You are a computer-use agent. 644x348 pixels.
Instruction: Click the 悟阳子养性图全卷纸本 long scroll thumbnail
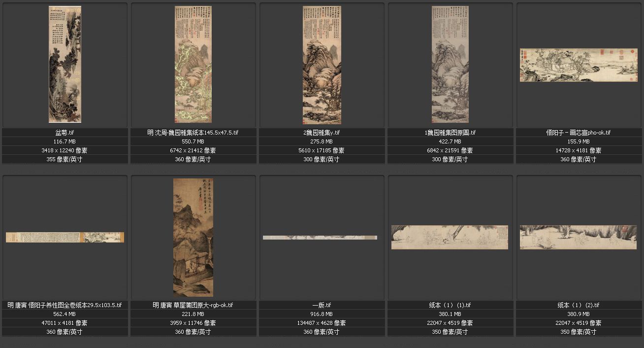point(65,237)
